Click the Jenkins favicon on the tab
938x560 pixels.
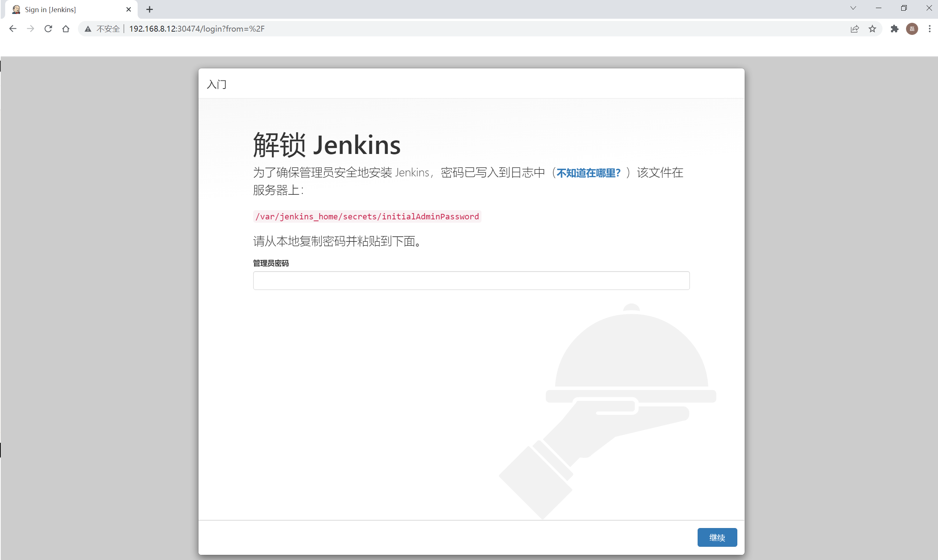click(16, 10)
